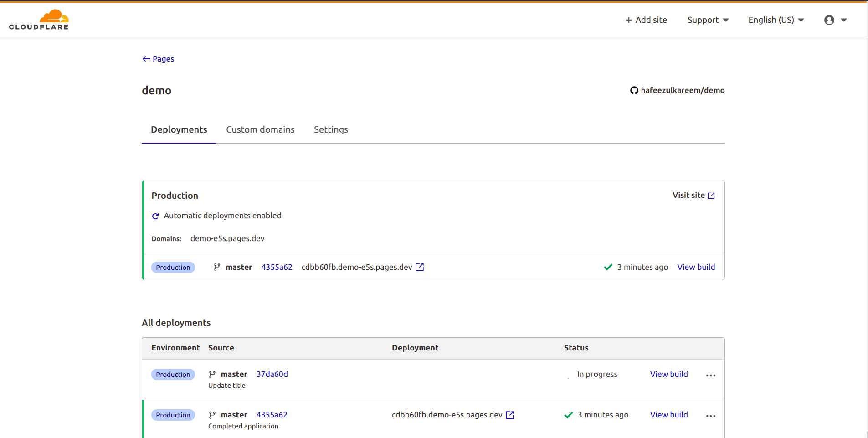Screen dimensions: 868x438
Task: Click the Production badge in the 37da60d row
Action: (x=173, y=375)
